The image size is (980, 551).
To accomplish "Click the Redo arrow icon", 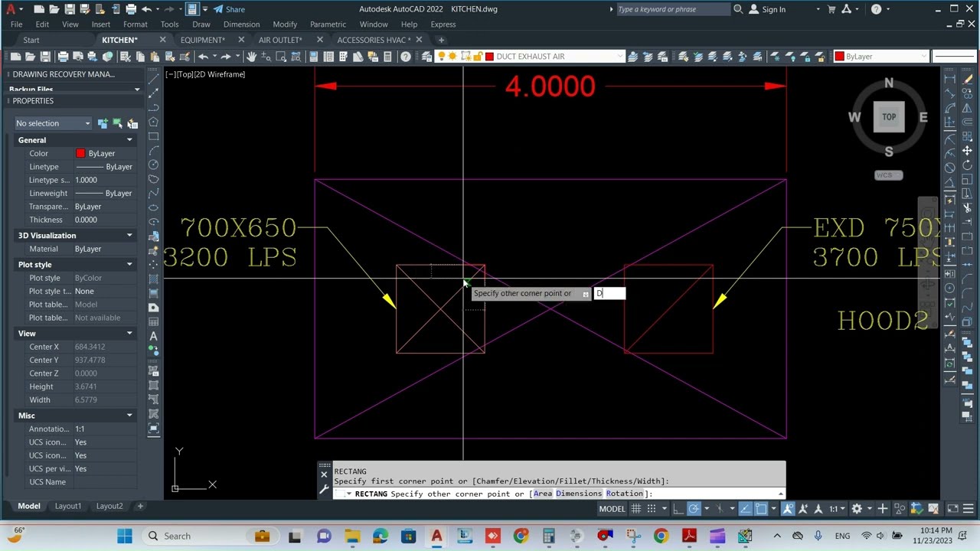I will pos(226,57).
